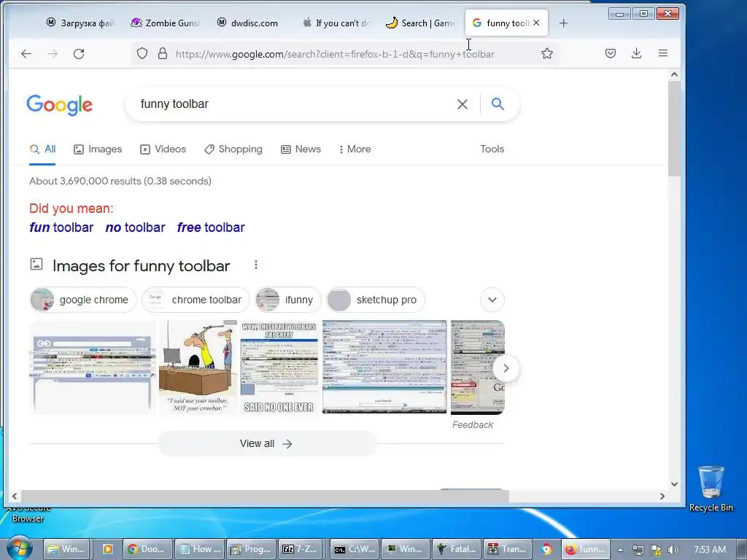Open clock showing 7:53 AM

pyautogui.click(x=709, y=550)
